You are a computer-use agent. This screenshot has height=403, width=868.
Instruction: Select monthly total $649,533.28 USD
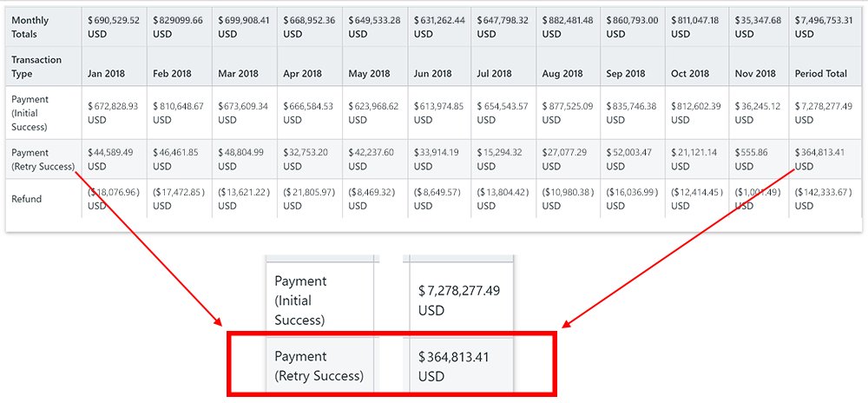[373, 27]
